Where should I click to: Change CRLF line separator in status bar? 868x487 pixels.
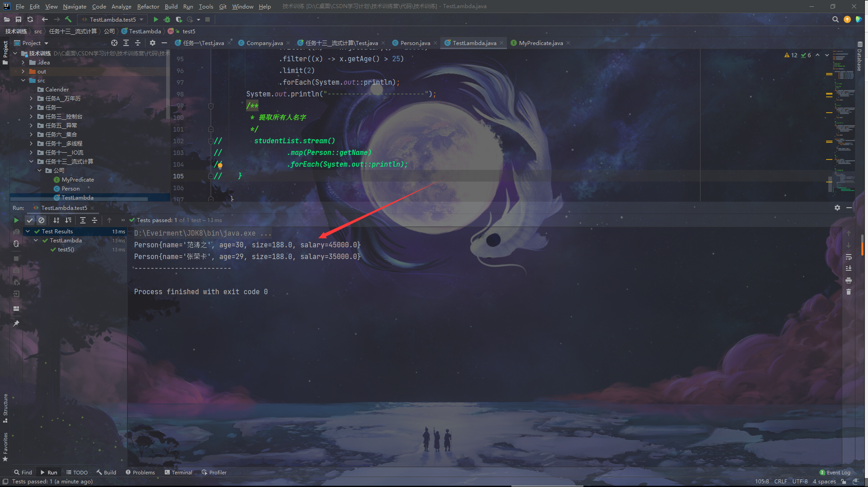click(x=781, y=482)
